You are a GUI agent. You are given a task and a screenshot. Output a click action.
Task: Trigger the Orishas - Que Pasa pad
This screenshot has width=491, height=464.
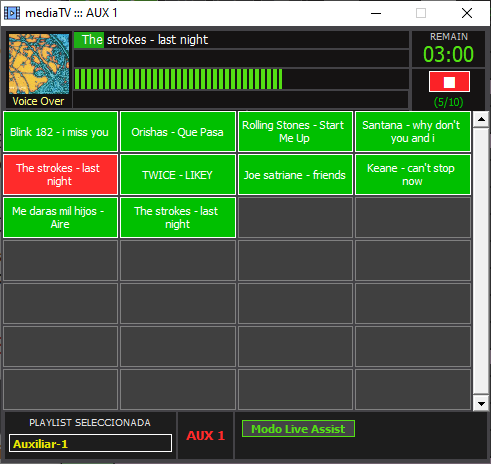click(x=178, y=132)
